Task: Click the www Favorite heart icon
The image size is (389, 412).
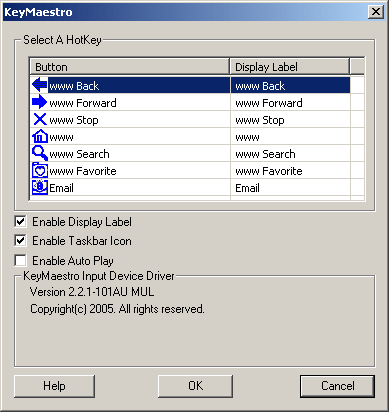Action: click(40, 170)
